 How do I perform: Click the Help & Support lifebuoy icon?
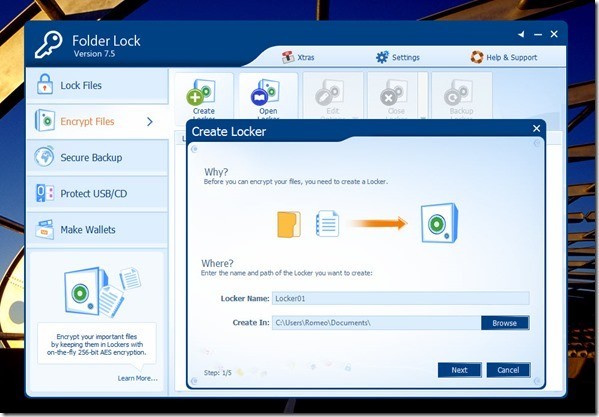click(x=476, y=57)
